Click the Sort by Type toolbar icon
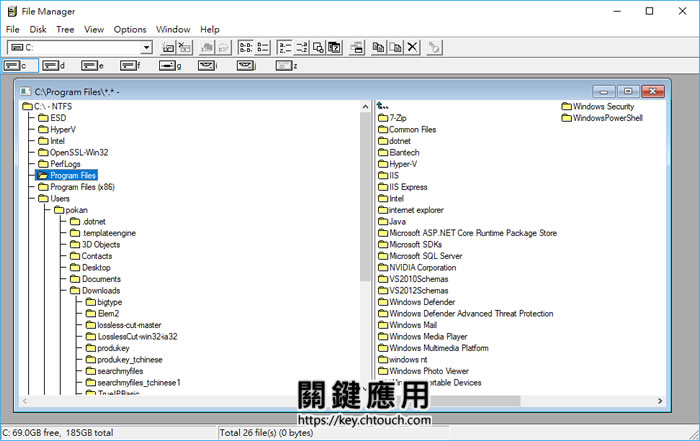The image size is (700, 441). [302, 47]
